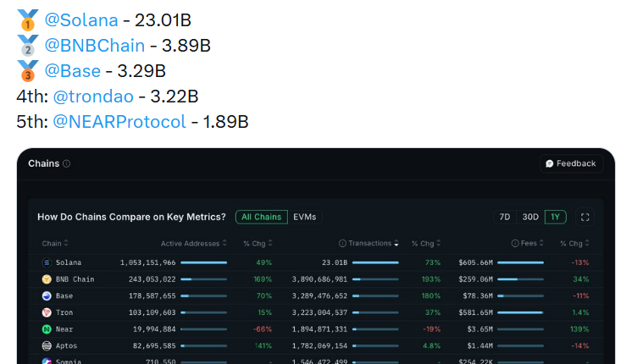Sort by the Chain column header

click(53, 244)
